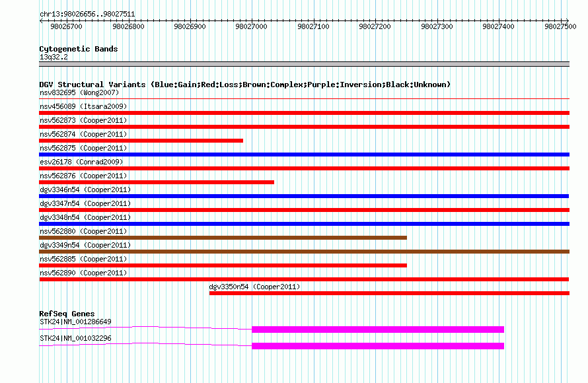Select the nsv562875 blue gain bar

pyautogui.click(x=304, y=155)
